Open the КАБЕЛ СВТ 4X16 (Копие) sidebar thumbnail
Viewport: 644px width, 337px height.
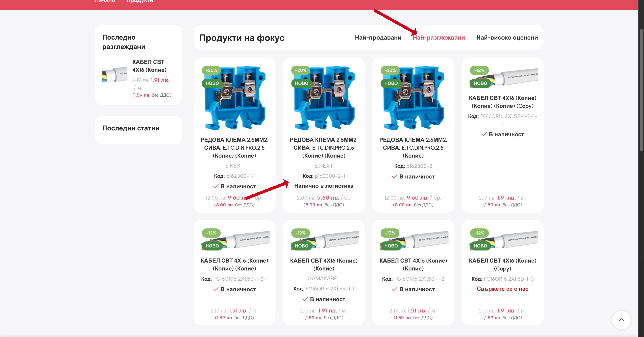114,74
